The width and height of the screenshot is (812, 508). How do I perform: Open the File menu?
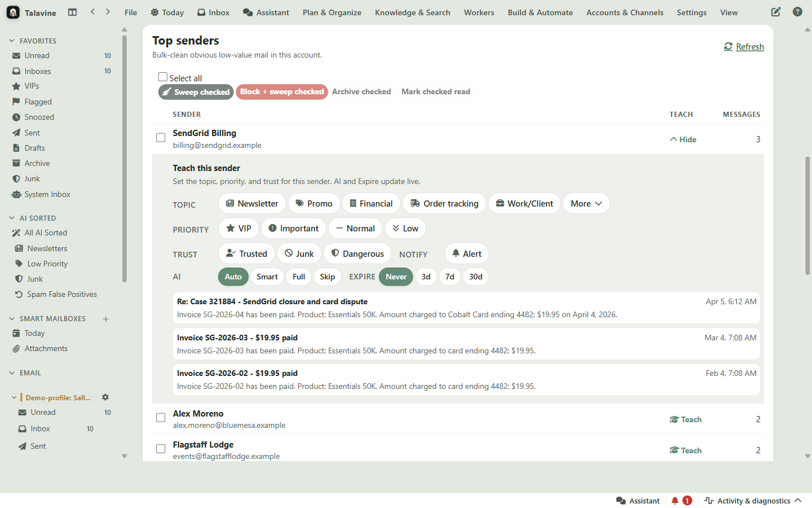(x=131, y=12)
